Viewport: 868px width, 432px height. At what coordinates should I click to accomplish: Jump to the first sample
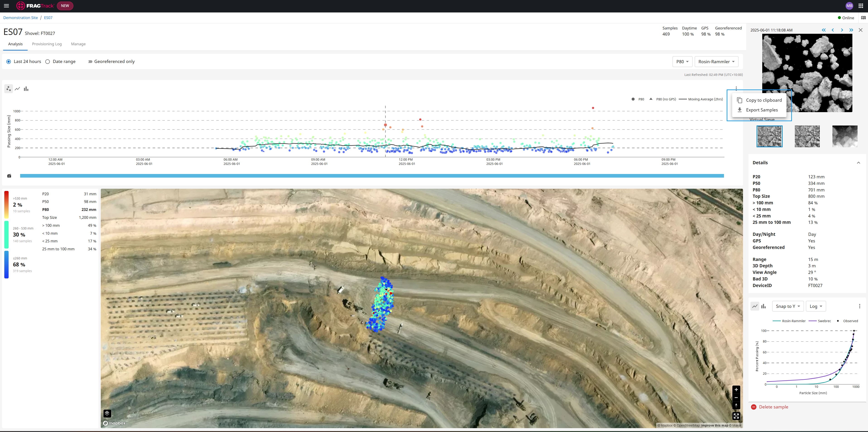tap(824, 30)
